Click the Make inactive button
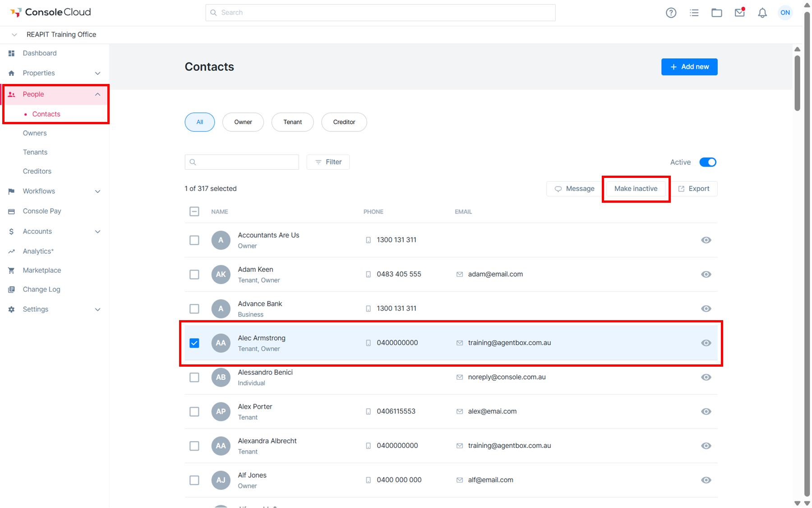Image resolution: width=812 pixels, height=508 pixels. [636, 189]
